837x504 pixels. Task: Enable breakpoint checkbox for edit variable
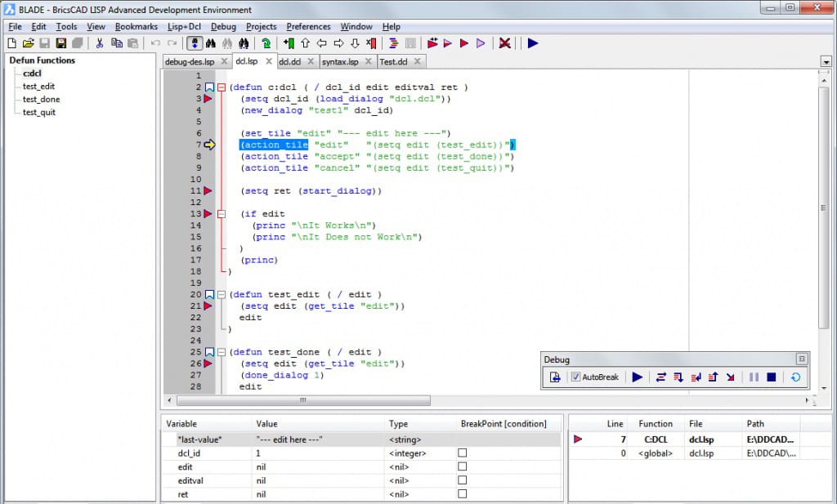point(463,466)
